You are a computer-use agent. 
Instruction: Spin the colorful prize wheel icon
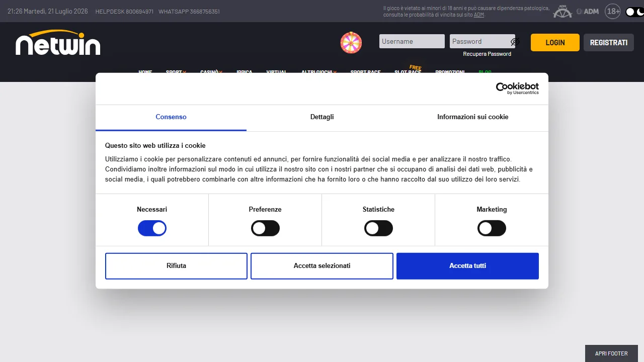[x=351, y=43]
